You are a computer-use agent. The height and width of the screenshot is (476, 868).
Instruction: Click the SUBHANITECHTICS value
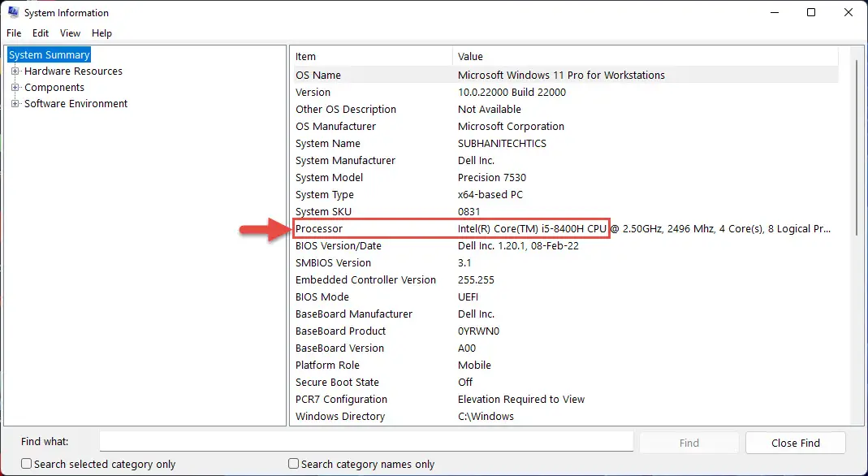click(502, 143)
